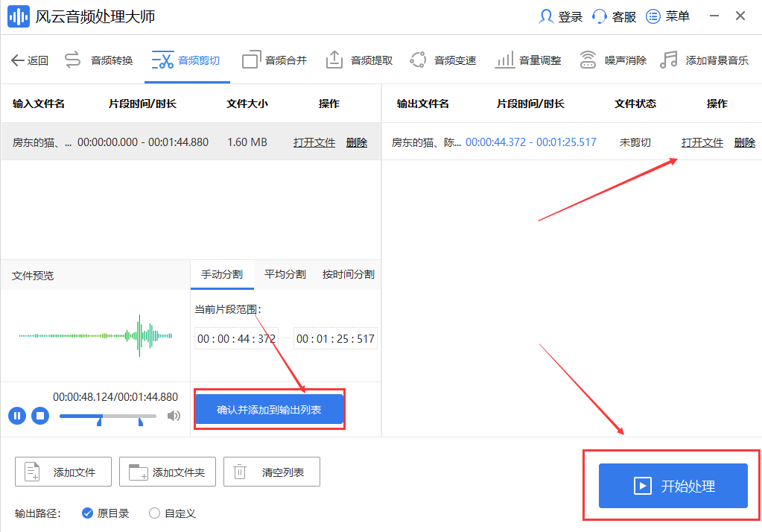Open the 菜单 menu
The width and height of the screenshot is (762, 532).
coord(667,15)
